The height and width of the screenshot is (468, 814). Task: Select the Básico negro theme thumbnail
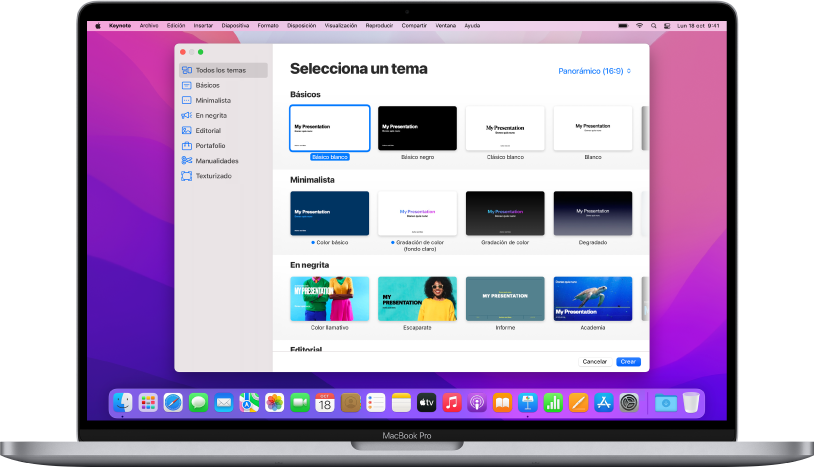pos(417,128)
